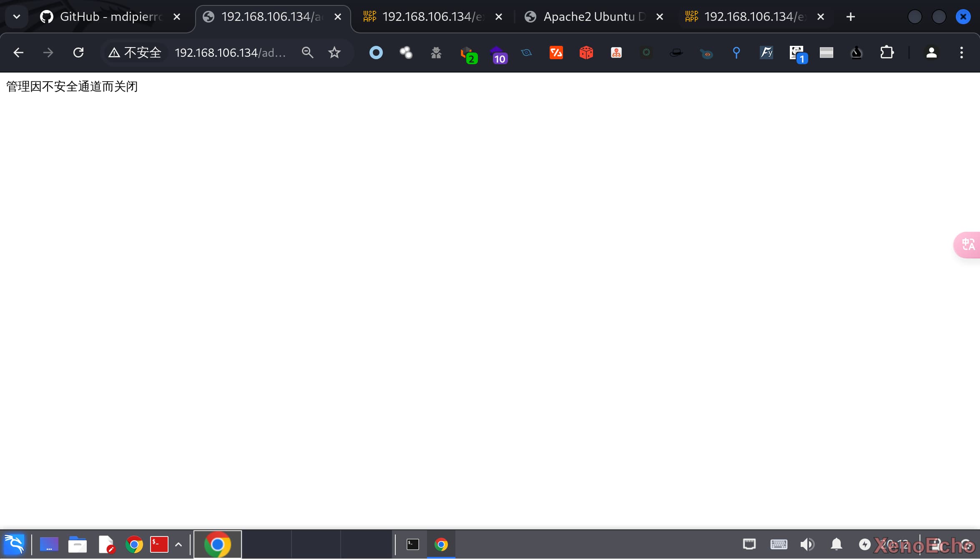Click the '不安全' not secure site info button
Screen dimensions: 980x559
(x=135, y=53)
